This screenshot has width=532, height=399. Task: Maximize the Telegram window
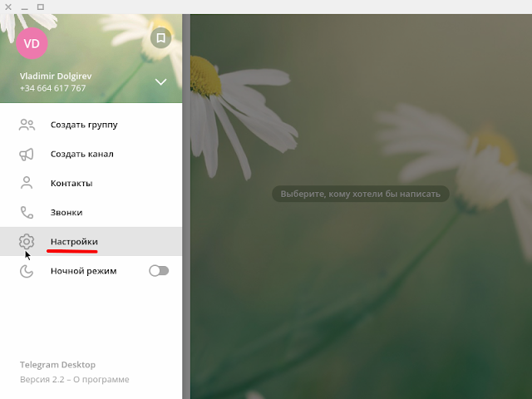(41, 7)
